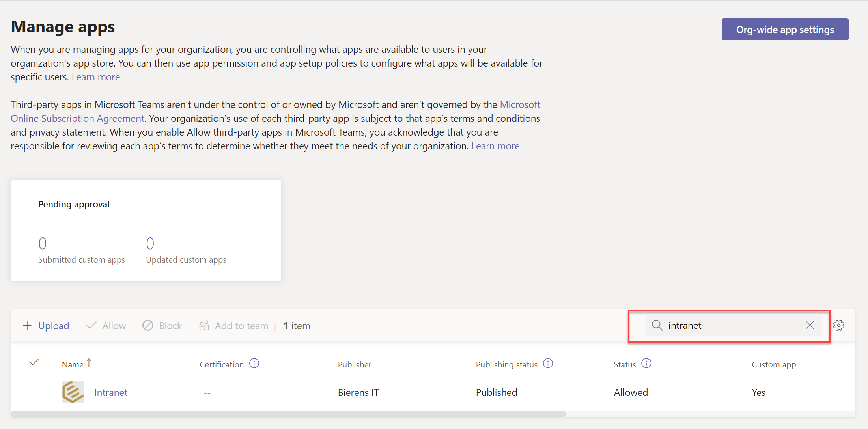Open the Intranet app details
The image size is (868, 429).
tap(111, 392)
